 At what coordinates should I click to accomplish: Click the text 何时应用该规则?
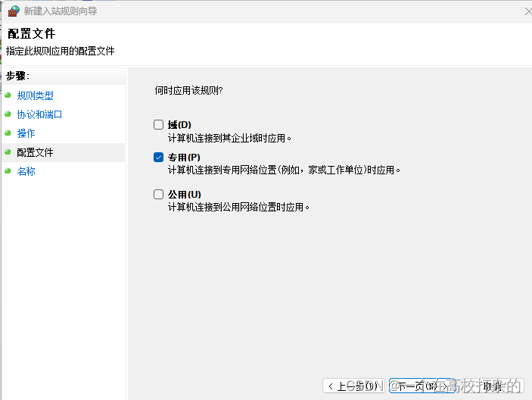point(188,91)
